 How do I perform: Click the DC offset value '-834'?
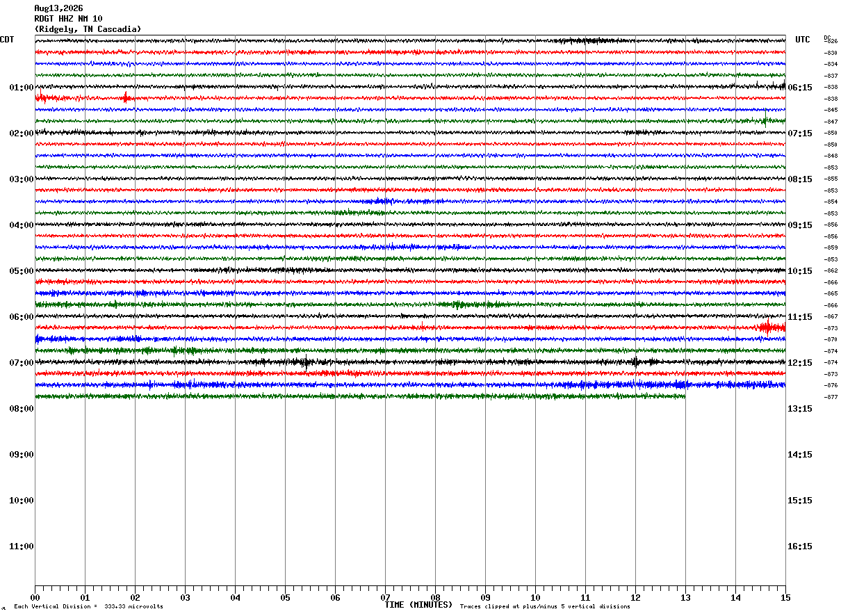pos(831,64)
